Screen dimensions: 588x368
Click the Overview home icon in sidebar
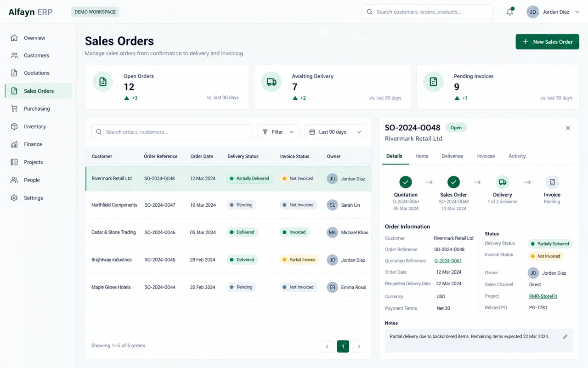[14, 38]
